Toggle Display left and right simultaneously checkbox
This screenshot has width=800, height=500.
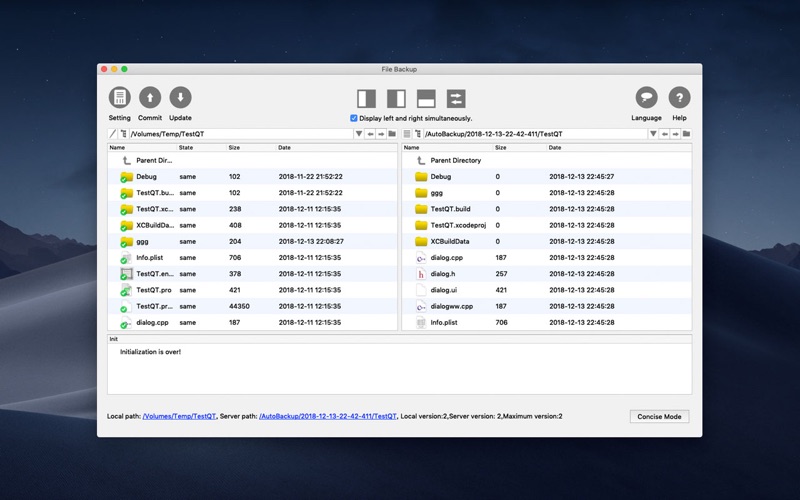click(x=354, y=118)
